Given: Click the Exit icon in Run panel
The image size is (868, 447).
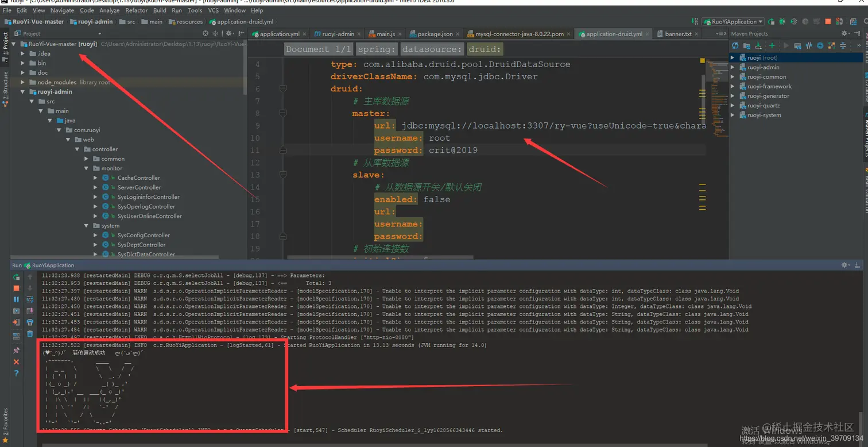Looking at the screenshot, I should point(16,322).
